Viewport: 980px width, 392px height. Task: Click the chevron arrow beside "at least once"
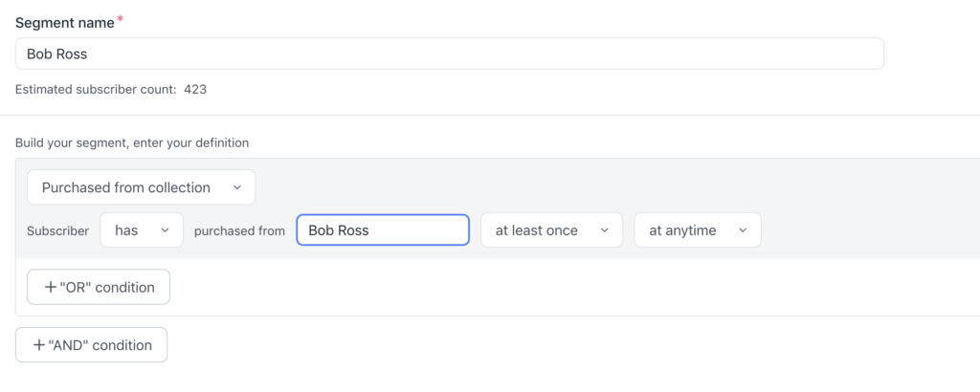coord(604,230)
